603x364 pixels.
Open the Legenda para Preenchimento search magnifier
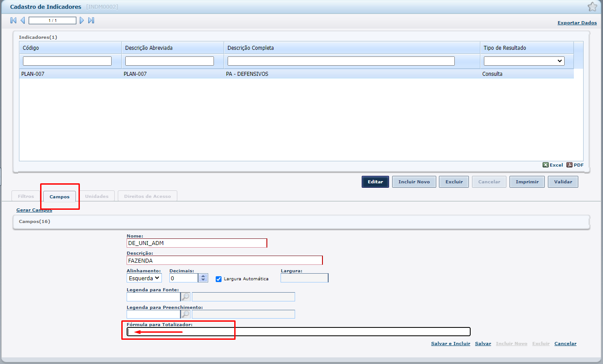point(186,314)
